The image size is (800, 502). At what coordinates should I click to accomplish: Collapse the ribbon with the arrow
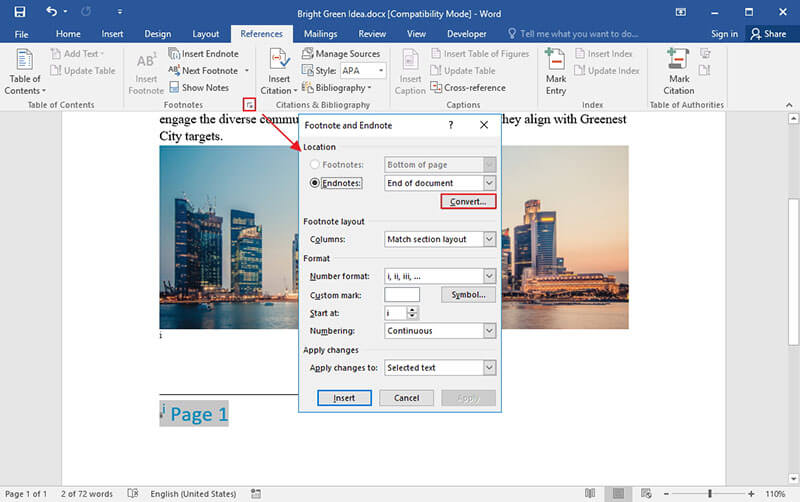[789, 105]
